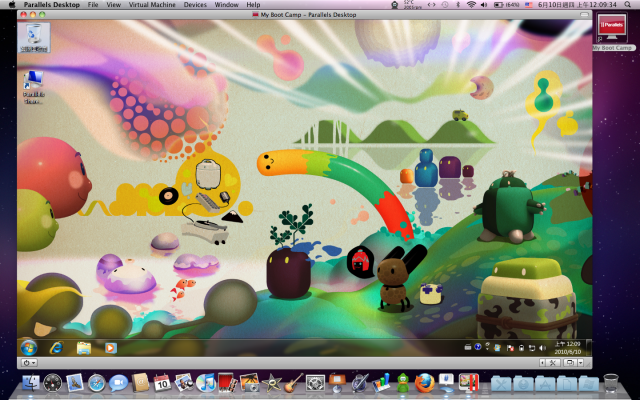The width and height of the screenshot is (640, 400).
Task: Launch Internet Explorer from Windows taskbar
Action: tap(56, 348)
